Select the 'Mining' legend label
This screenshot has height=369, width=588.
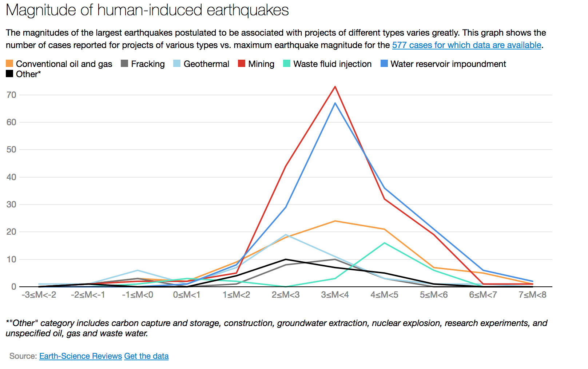261,64
